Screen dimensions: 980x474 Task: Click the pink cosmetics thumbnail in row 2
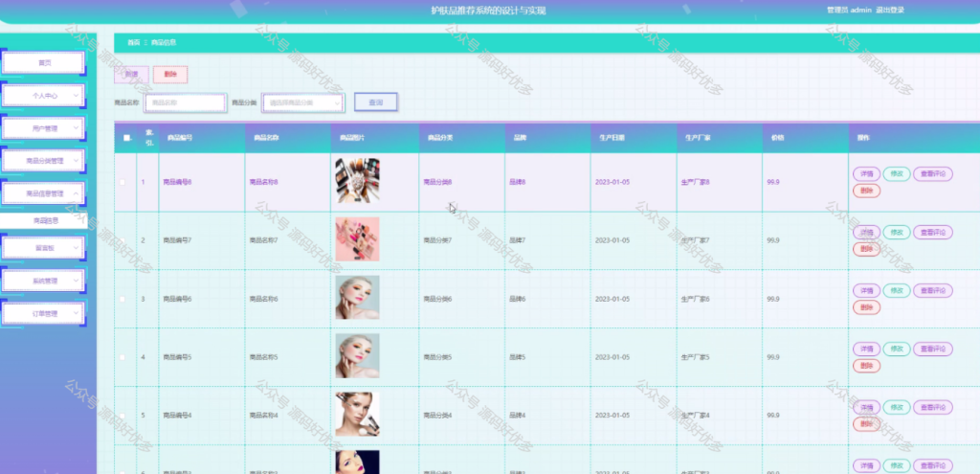tap(358, 238)
